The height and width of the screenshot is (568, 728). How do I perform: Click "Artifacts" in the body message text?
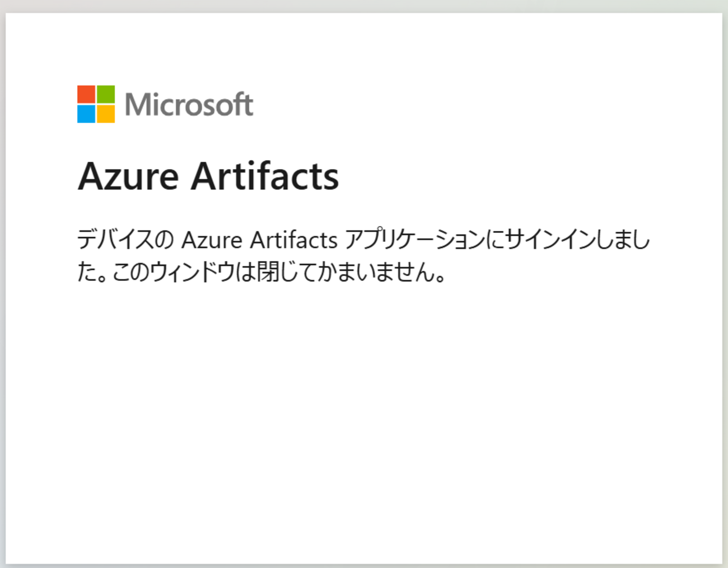293,240
